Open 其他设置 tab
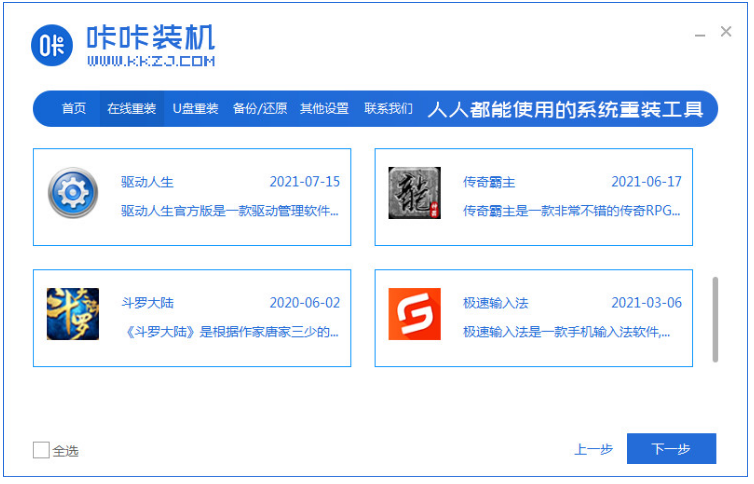 click(325, 109)
